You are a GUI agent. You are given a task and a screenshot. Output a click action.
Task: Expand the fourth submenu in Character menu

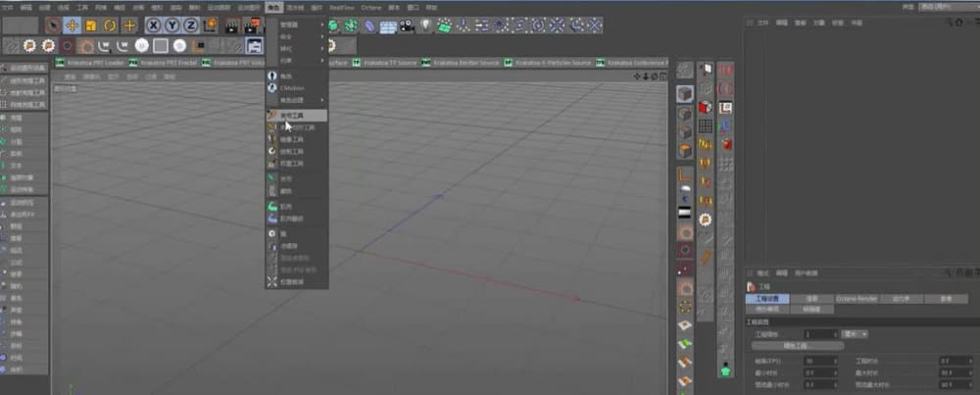[297, 60]
